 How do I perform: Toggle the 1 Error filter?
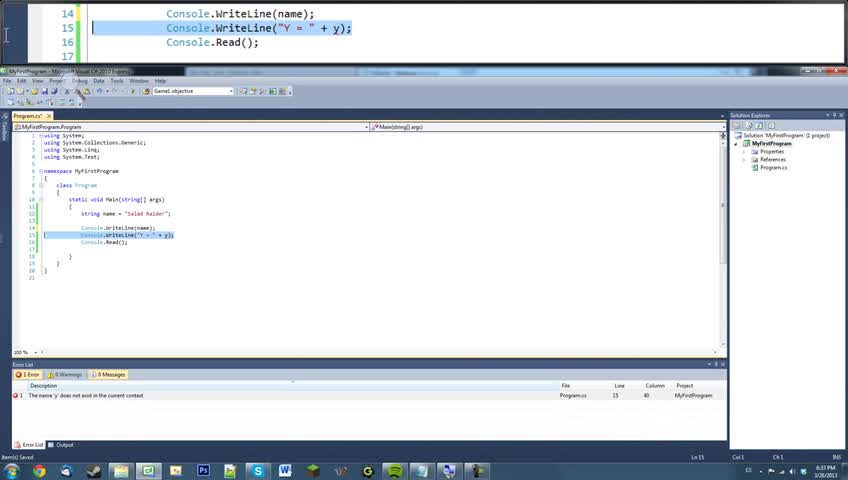pyautogui.click(x=27, y=375)
